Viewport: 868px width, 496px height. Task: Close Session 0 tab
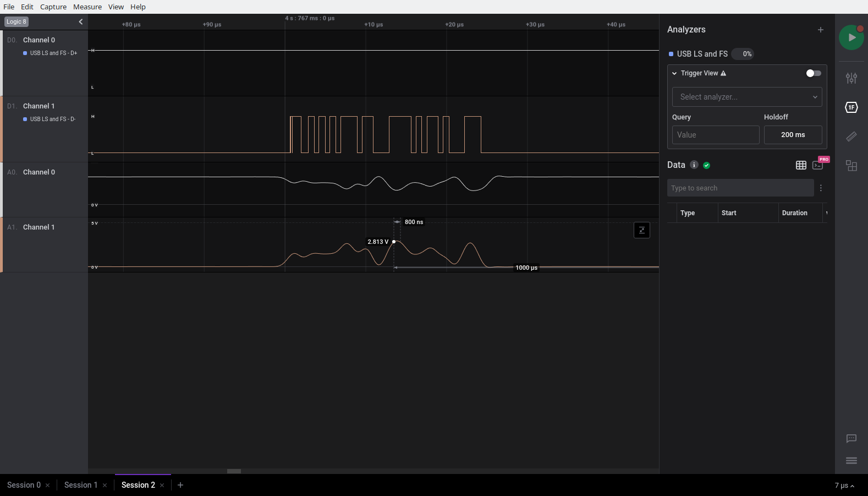point(48,485)
